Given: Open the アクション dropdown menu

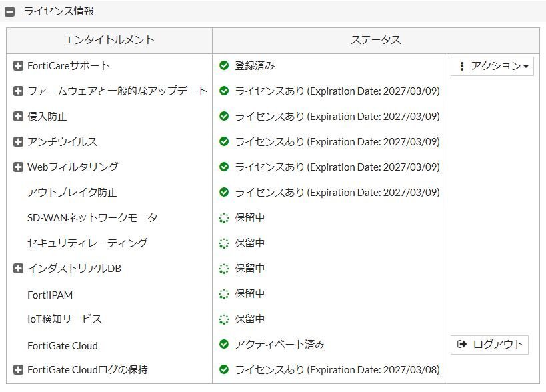Looking at the screenshot, I should (x=492, y=66).
